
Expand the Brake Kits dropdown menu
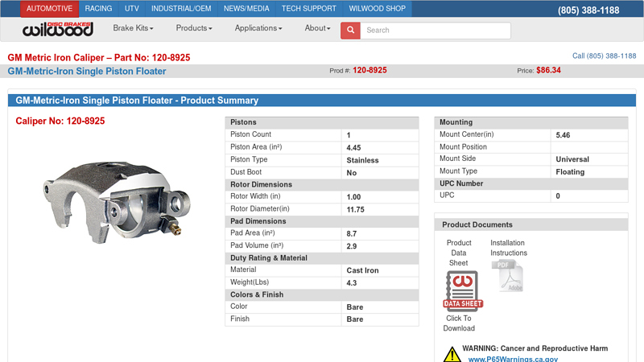133,28
